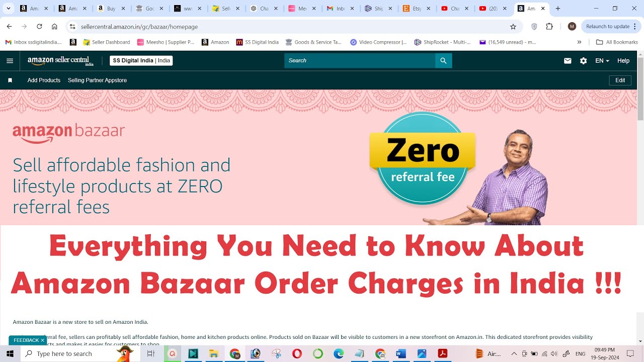Open the language selector EN dropdown

602,61
